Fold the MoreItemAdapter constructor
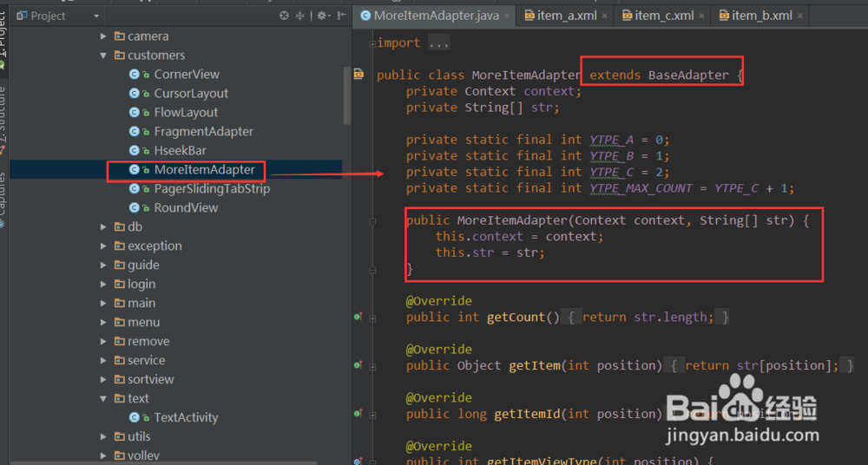This screenshot has width=868, height=465. coord(372,221)
